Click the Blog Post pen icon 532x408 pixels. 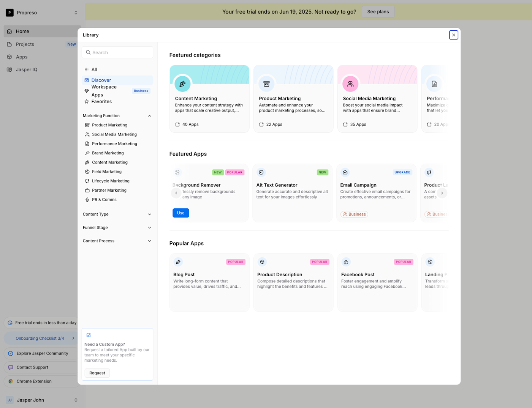click(178, 262)
